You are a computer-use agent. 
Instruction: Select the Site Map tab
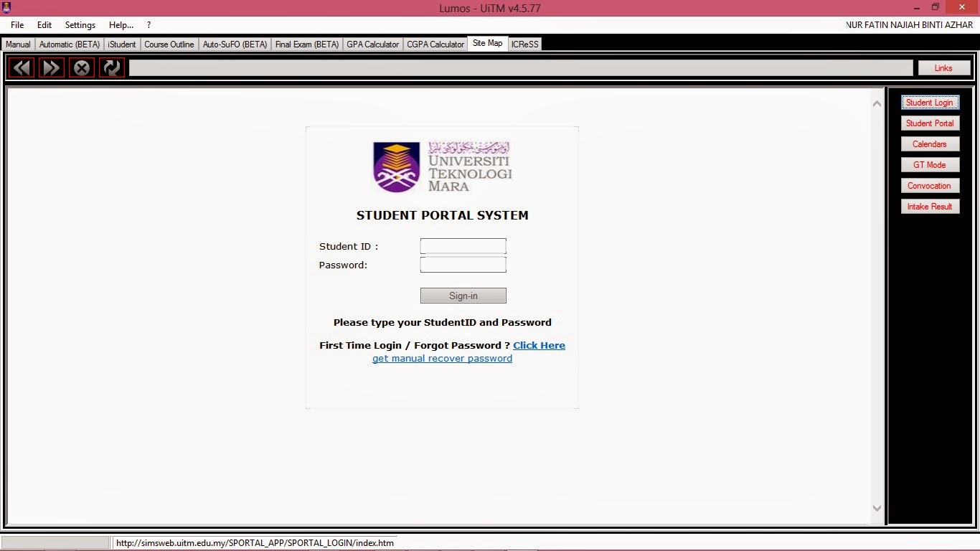tap(488, 44)
